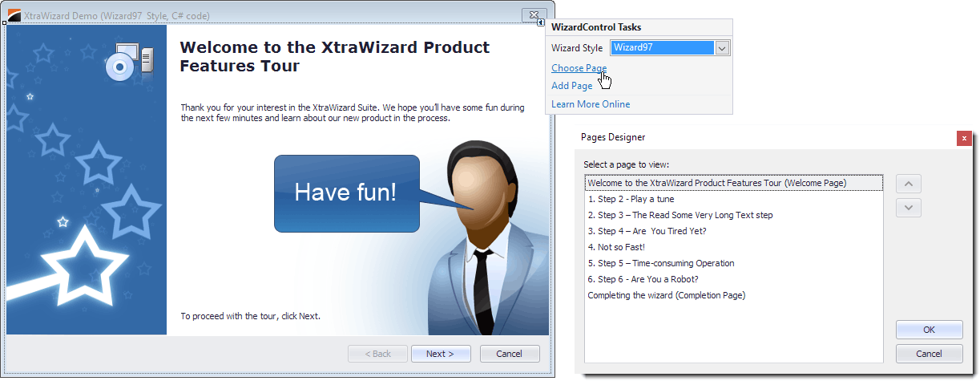980x381 pixels.
Task: Select "5. Step 5 – Time-consuming Operation"
Action: click(x=734, y=263)
